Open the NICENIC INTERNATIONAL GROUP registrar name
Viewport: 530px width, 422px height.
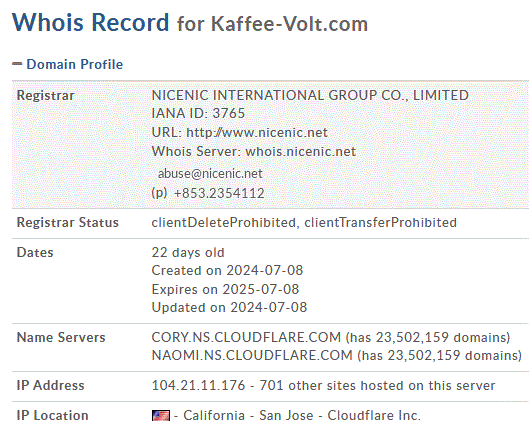(310, 95)
